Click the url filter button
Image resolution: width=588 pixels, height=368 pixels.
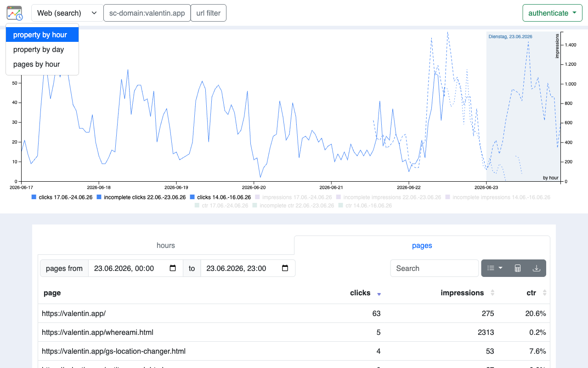(209, 13)
